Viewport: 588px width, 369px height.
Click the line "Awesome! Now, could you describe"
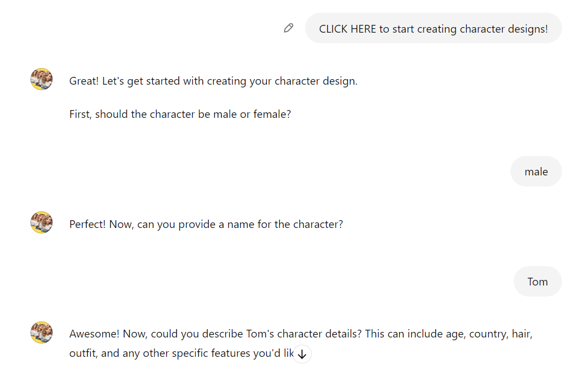pos(301,334)
